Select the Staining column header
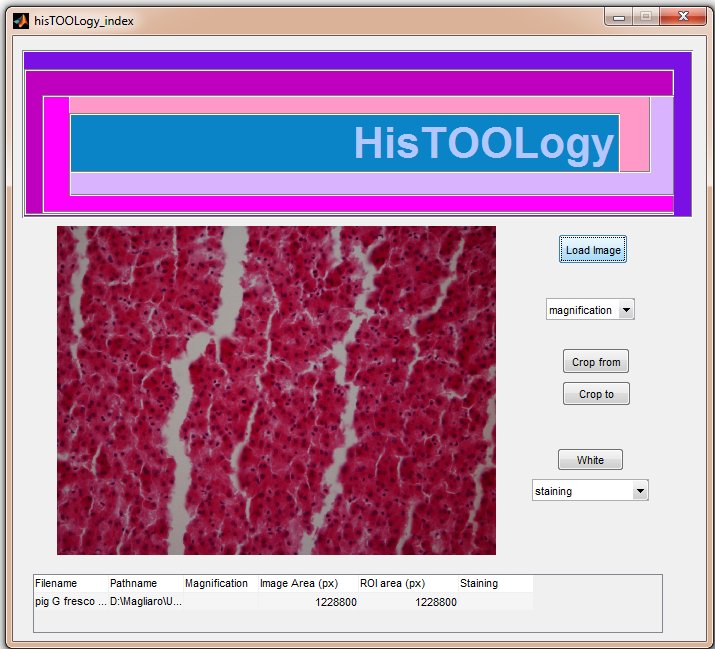 coord(496,583)
